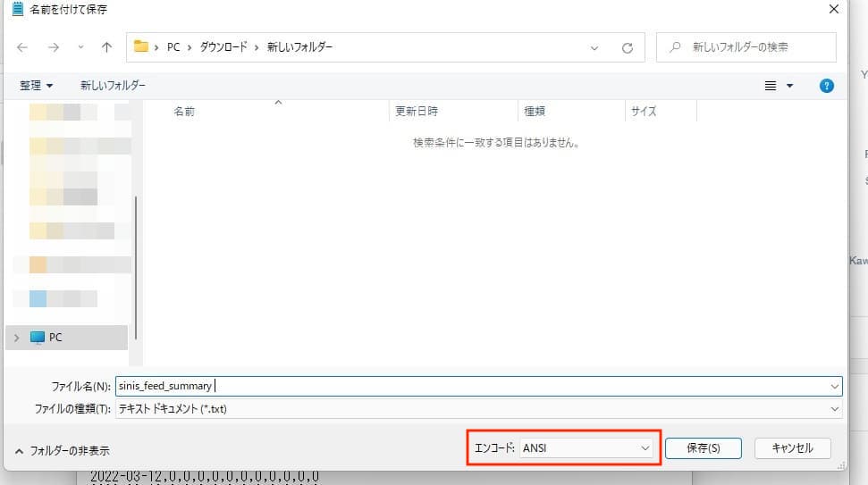Click the 新しいフォルダーの検索 search box
This screenshot has width=868, height=485.
click(746, 47)
